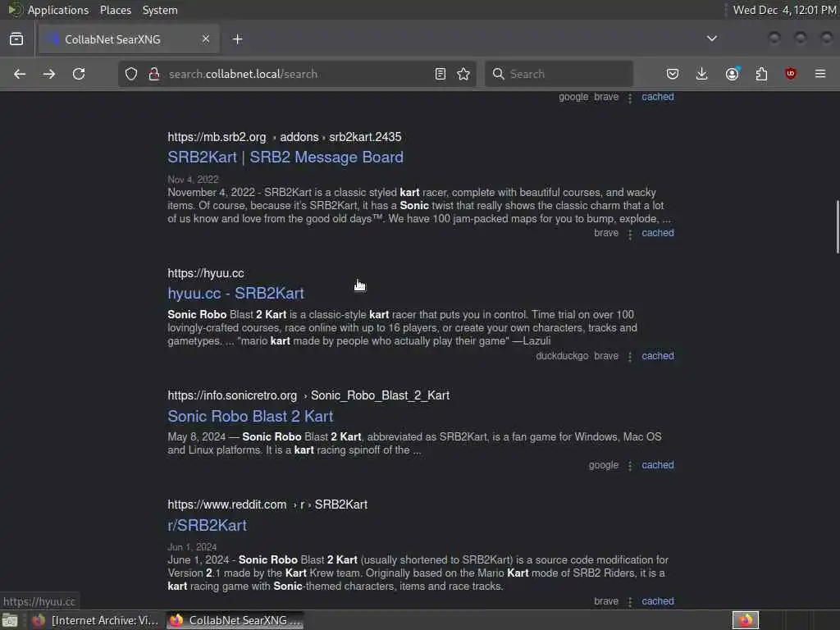View cached copy of sonicretro result
840x630 pixels.
tap(658, 465)
